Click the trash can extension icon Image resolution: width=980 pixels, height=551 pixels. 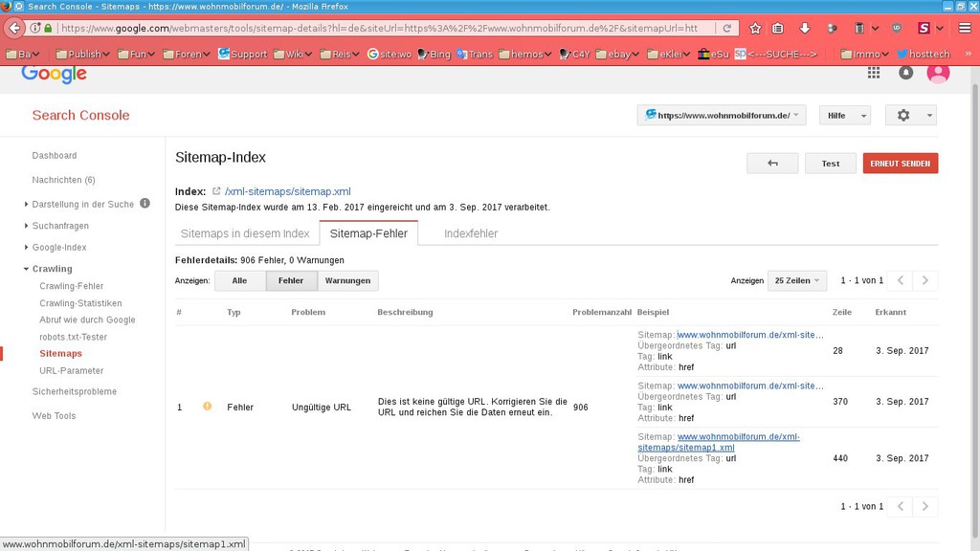tap(859, 28)
